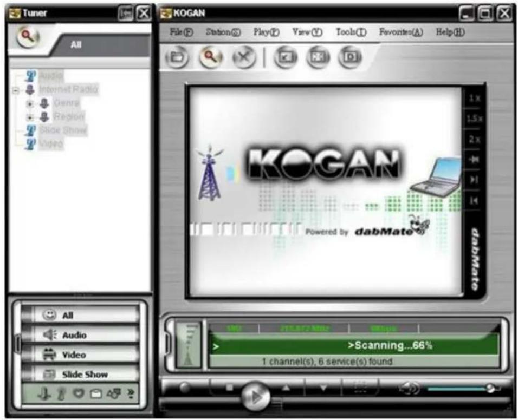This screenshot has height=420, width=518.
Task: Click the KOGAN splash image in display area
Action: [326, 192]
